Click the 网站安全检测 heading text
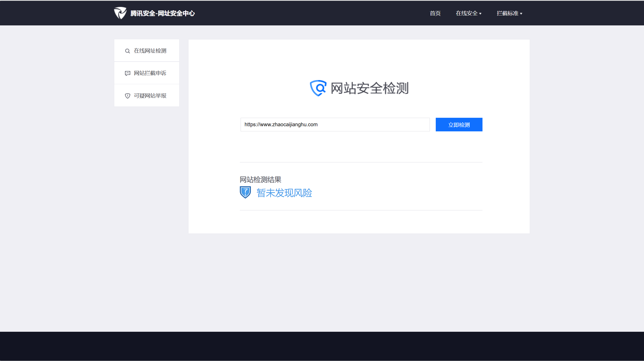Viewport: 644px width, 361px height. click(370, 88)
